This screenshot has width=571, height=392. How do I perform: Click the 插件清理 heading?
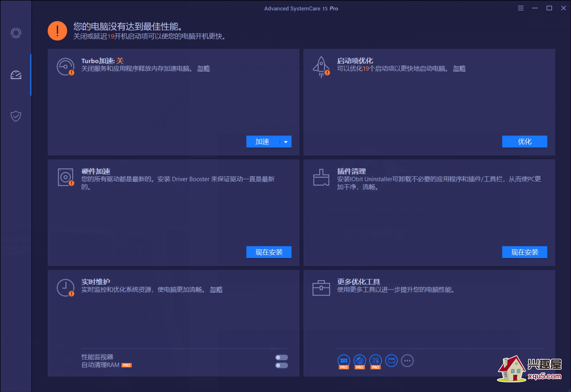pos(351,171)
